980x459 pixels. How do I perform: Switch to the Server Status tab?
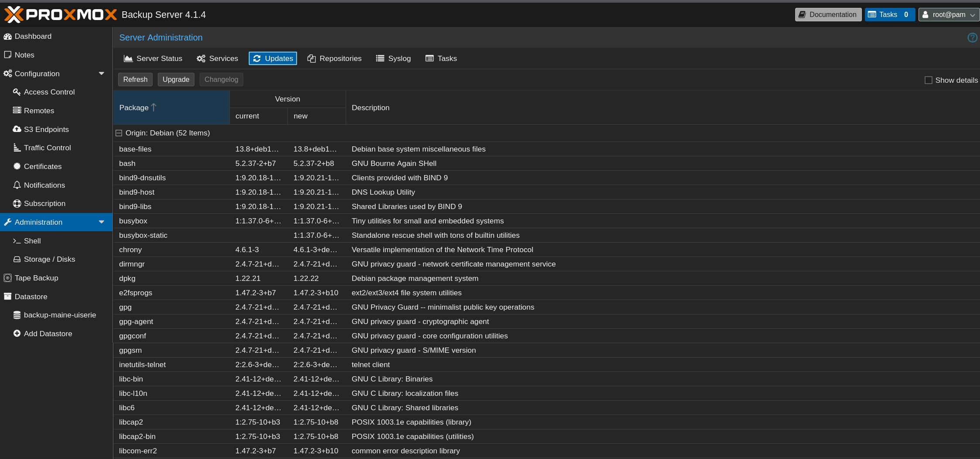[x=153, y=58]
